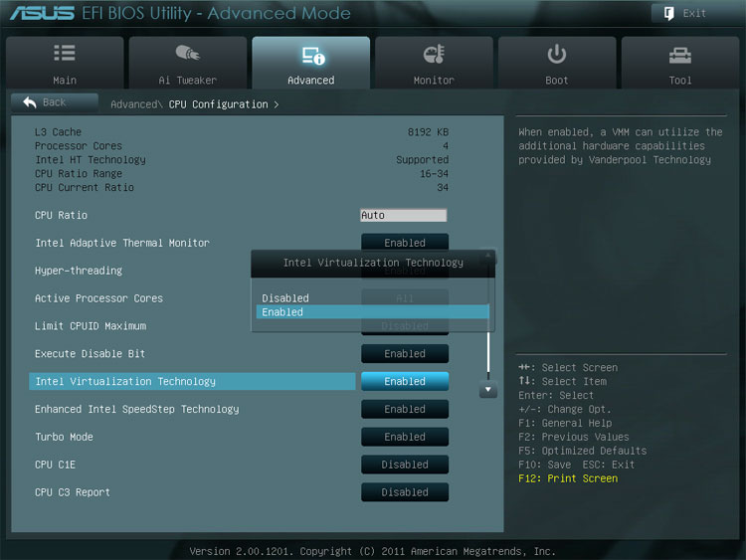This screenshot has height=560, width=746.
Task: Click the Boot tab power icon
Action: coord(556,54)
